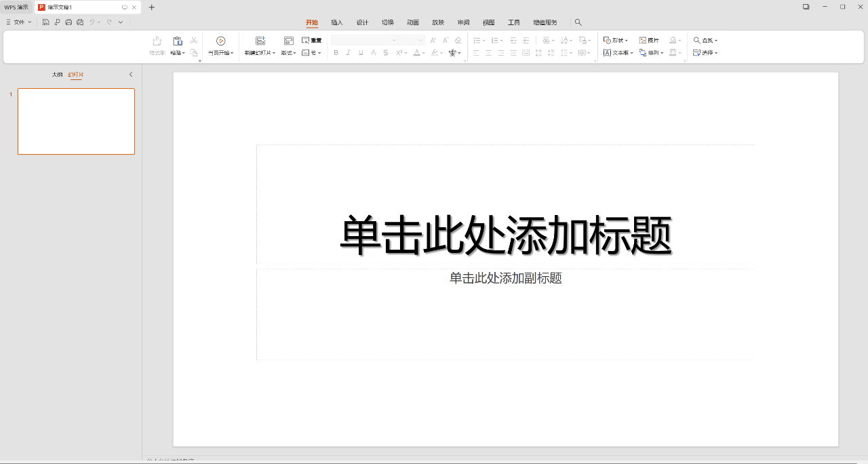Open the font size combo box
The width and height of the screenshot is (868, 464).
click(412, 41)
